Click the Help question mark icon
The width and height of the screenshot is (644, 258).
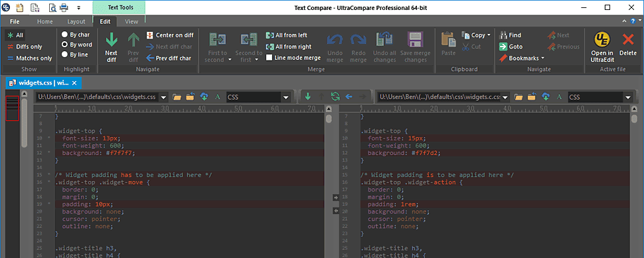633,21
